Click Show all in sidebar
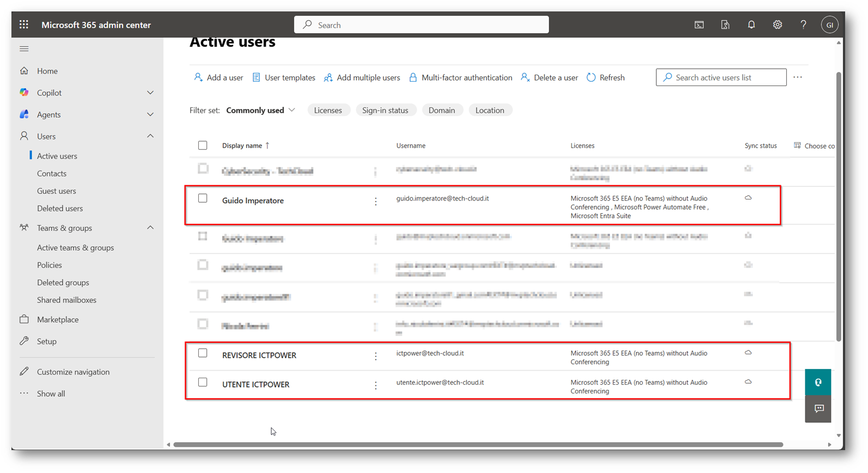Image resolution: width=868 pixels, height=473 pixels. click(x=51, y=393)
